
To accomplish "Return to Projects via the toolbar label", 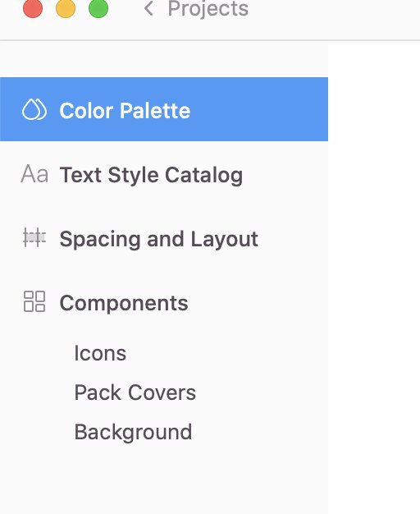I will click(208, 8).
